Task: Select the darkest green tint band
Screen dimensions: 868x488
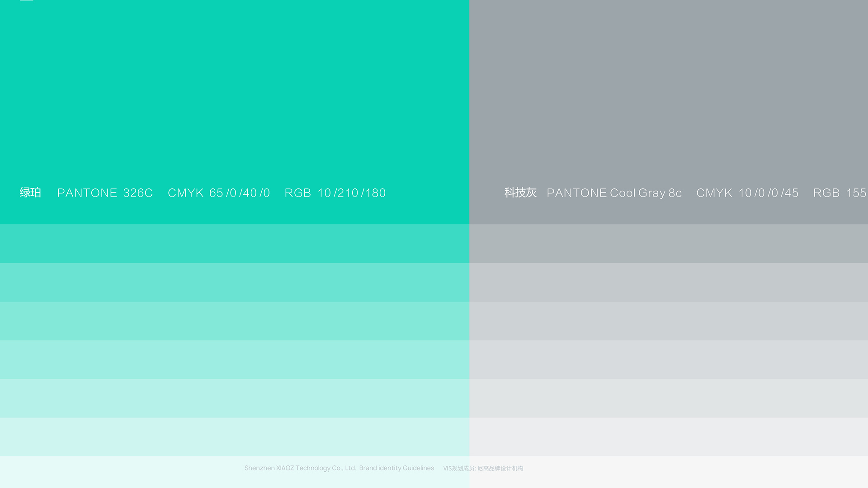Action: coord(234,244)
